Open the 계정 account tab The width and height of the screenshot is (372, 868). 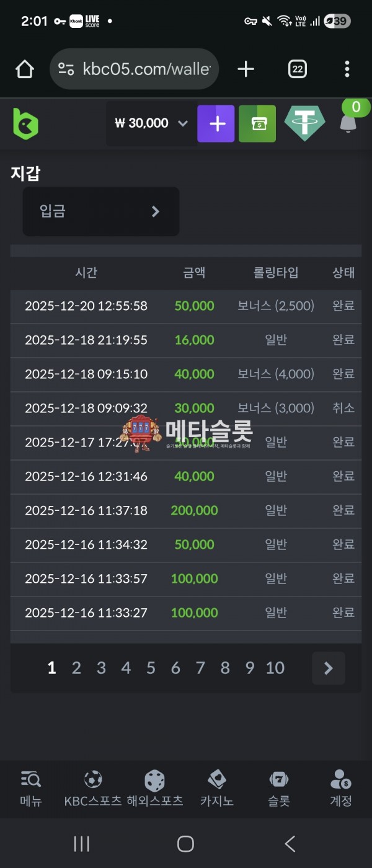click(x=340, y=788)
